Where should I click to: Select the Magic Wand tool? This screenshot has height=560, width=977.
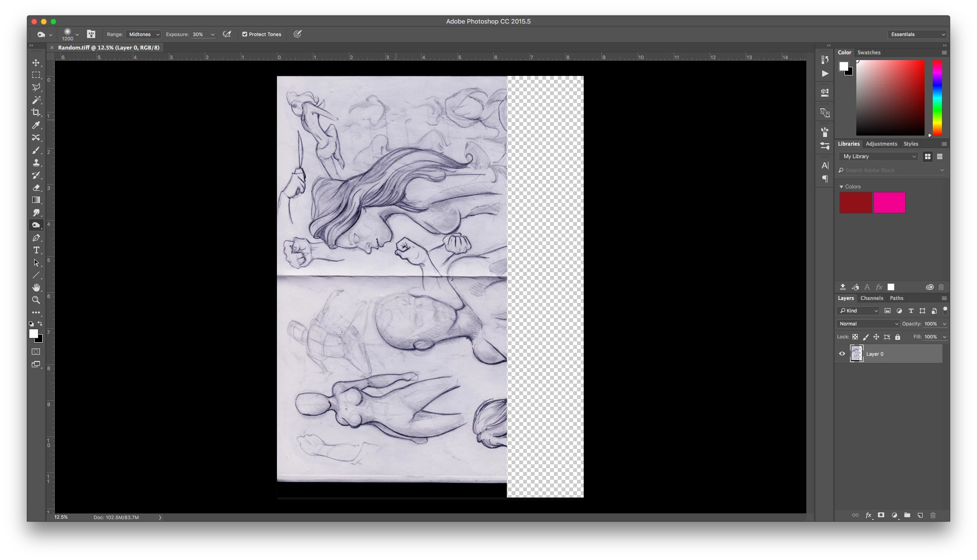point(36,100)
